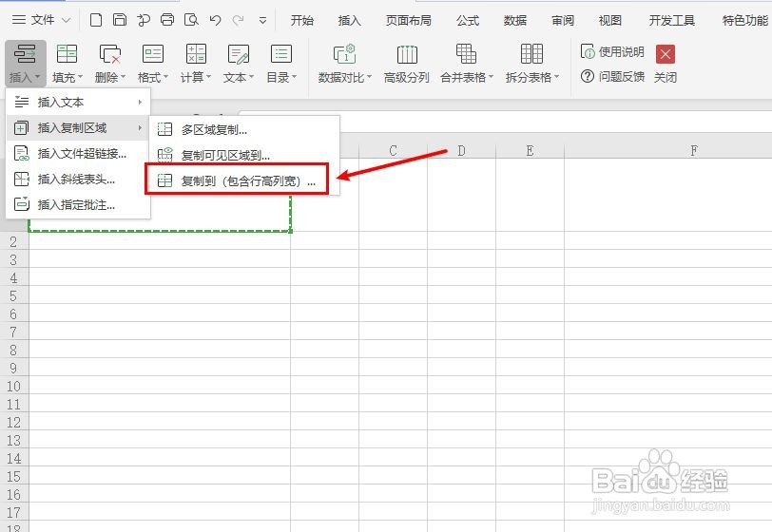Image resolution: width=772 pixels, height=532 pixels.
Task: Expand the 合并表格 dropdown arrow
Action: click(491, 77)
